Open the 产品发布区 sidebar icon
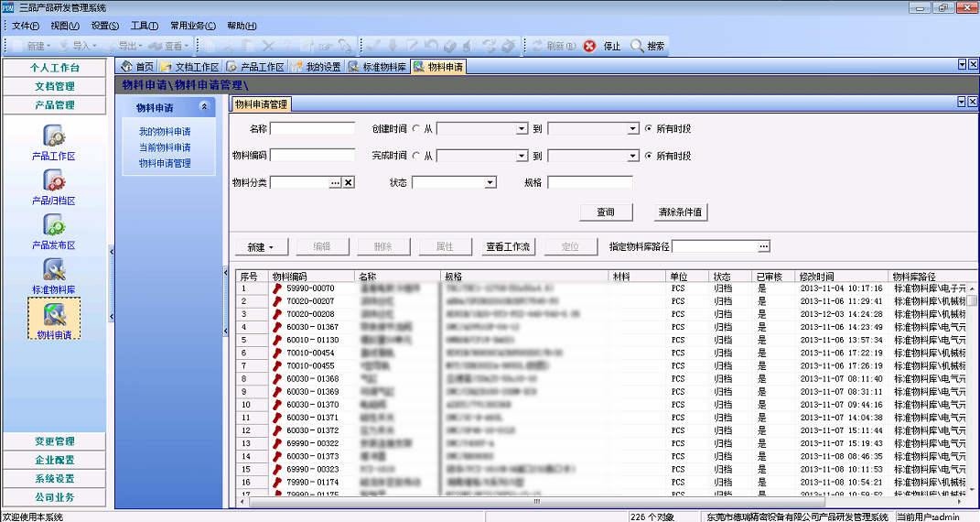 tap(53, 226)
